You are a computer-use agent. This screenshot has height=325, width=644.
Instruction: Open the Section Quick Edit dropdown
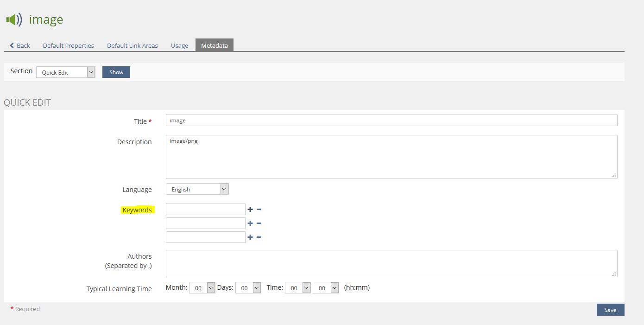[x=65, y=72]
